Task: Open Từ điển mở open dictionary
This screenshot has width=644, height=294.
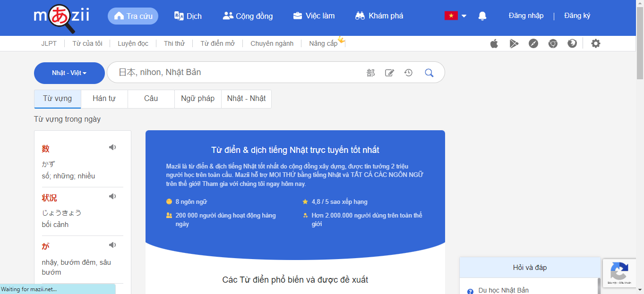Action: click(x=217, y=43)
